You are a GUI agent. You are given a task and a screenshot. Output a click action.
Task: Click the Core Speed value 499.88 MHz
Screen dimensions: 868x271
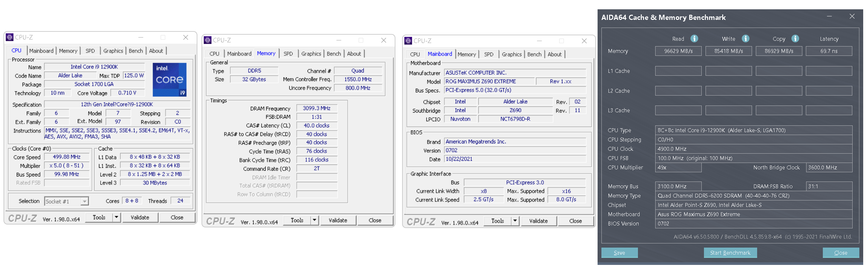67,157
